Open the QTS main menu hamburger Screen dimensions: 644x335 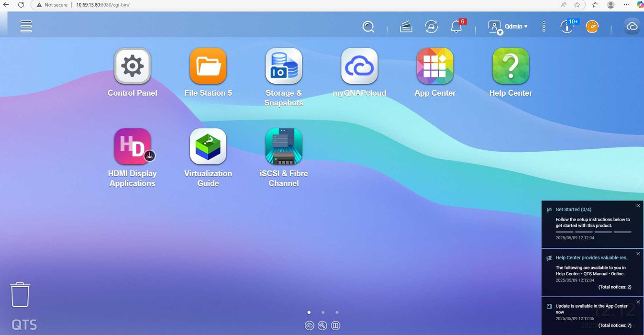[x=26, y=26]
